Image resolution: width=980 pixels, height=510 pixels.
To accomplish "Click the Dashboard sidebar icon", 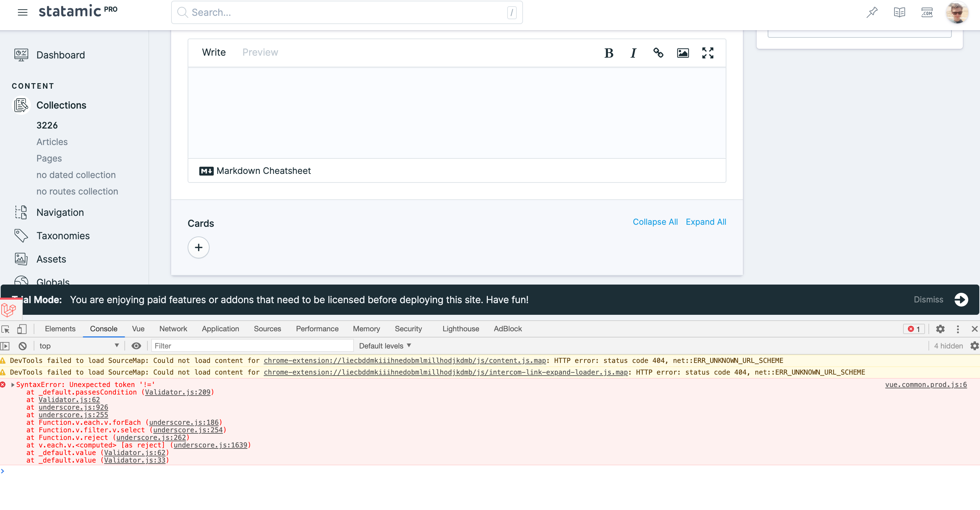I will tap(21, 55).
